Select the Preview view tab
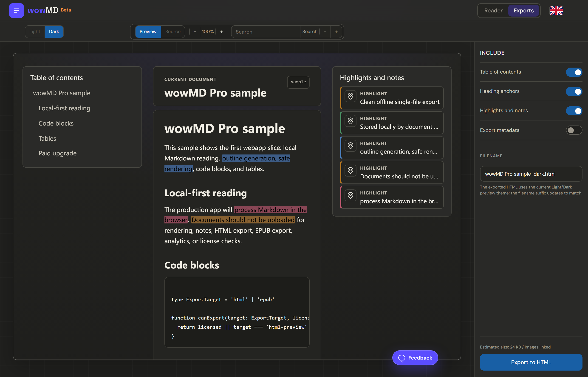 click(x=148, y=32)
